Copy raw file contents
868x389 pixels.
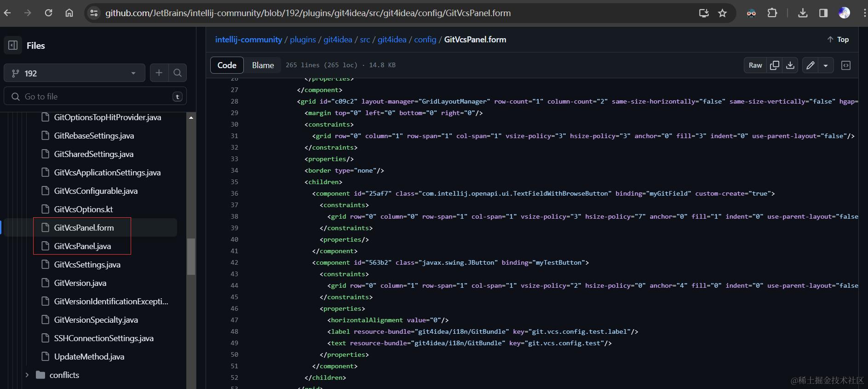tap(775, 65)
